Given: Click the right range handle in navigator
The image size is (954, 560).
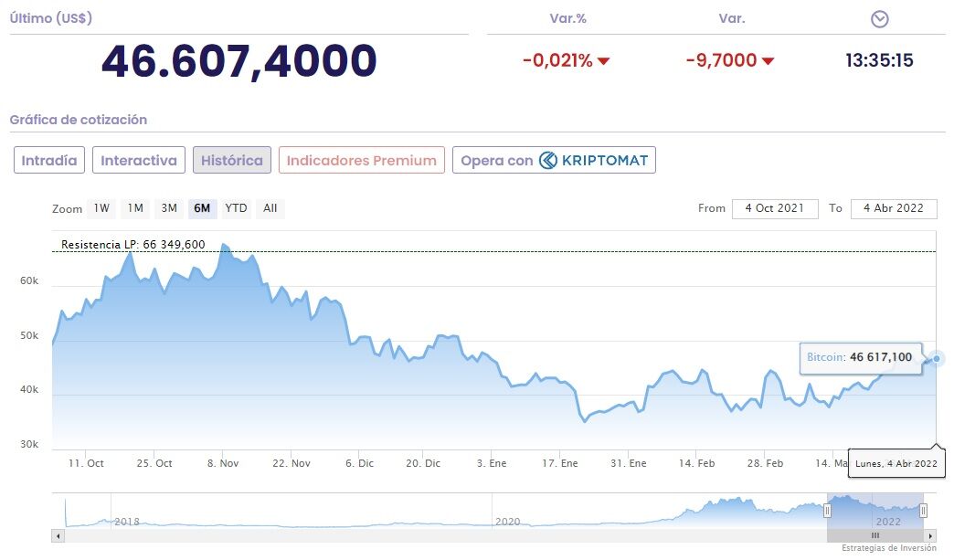Looking at the screenshot, I should coord(923,511).
